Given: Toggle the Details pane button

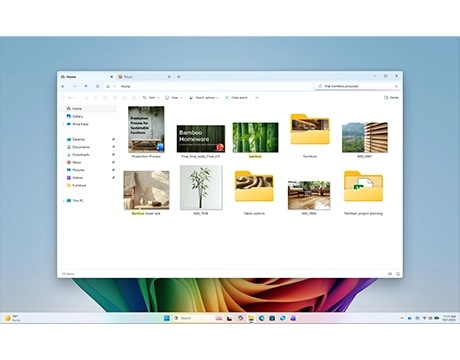Looking at the screenshot, I should [391, 98].
